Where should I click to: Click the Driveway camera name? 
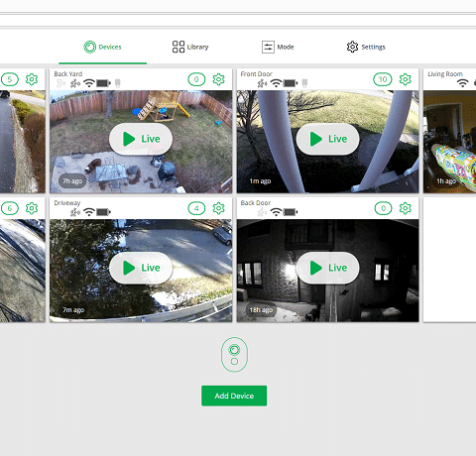67,203
